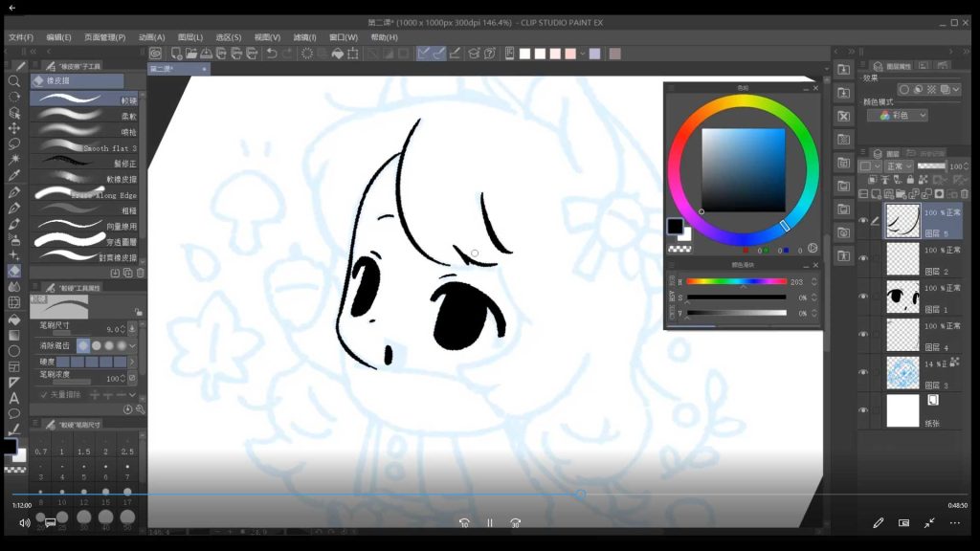Screen dimensions: 980x551
Task: Select the 柔軟 eraser sub tool
Action: pos(84,116)
